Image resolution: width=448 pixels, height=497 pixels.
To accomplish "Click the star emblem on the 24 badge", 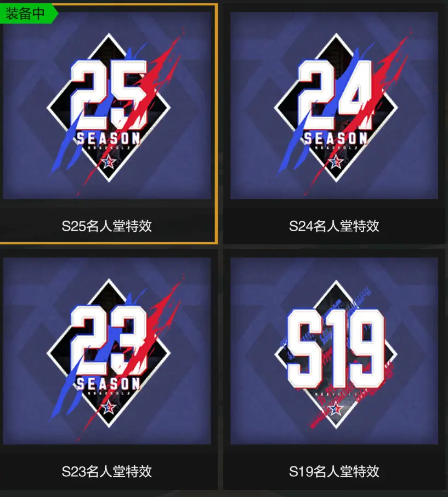I will click(x=336, y=162).
